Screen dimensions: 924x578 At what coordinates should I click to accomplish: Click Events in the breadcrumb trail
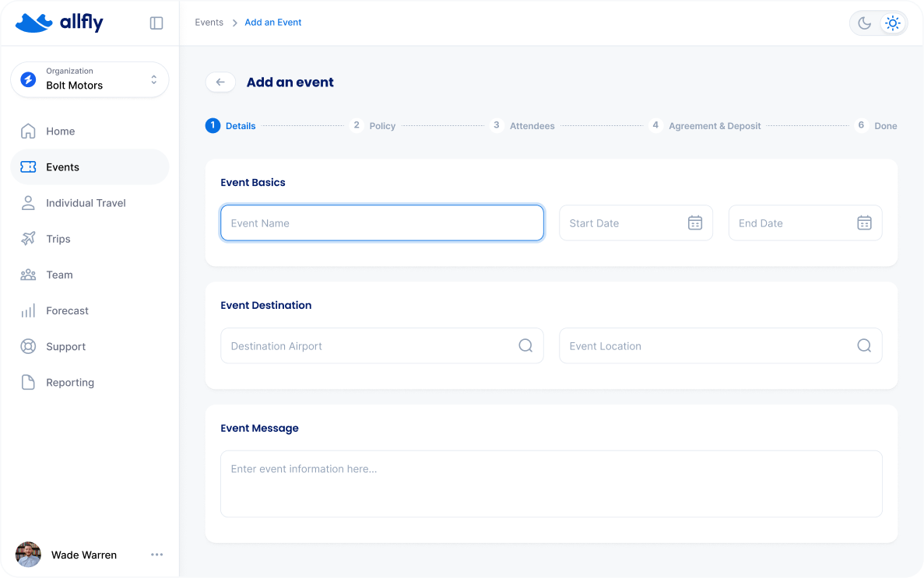[x=209, y=22]
